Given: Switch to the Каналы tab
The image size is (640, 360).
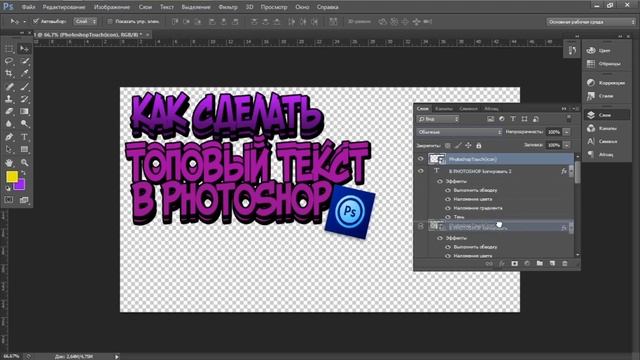Looking at the screenshot, I should click(444, 109).
